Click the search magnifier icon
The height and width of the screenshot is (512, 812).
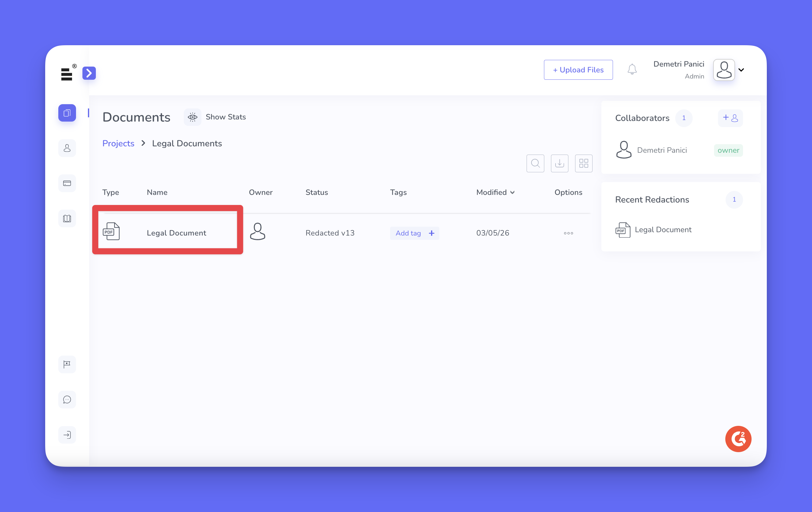pyautogui.click(x=535, y=163)
